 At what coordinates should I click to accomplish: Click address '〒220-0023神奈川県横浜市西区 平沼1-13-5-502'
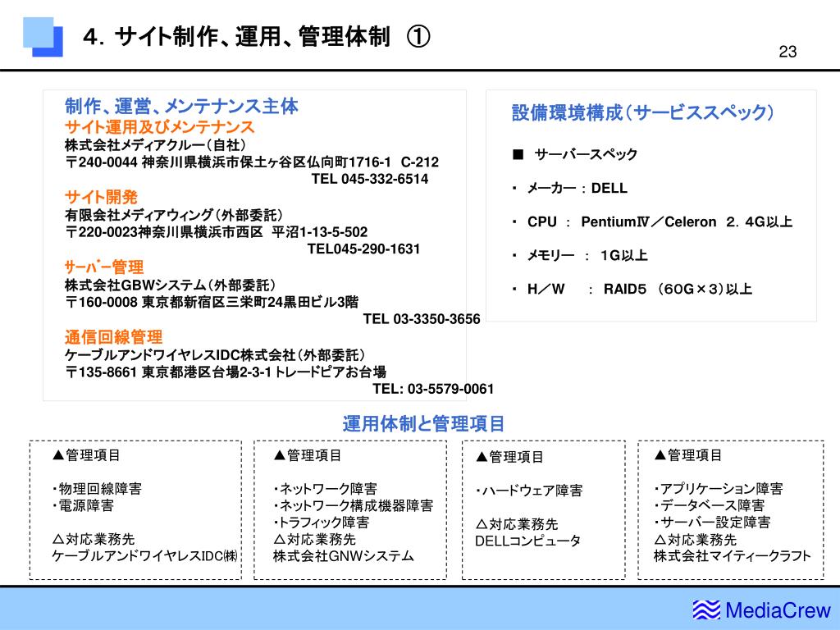217,232
